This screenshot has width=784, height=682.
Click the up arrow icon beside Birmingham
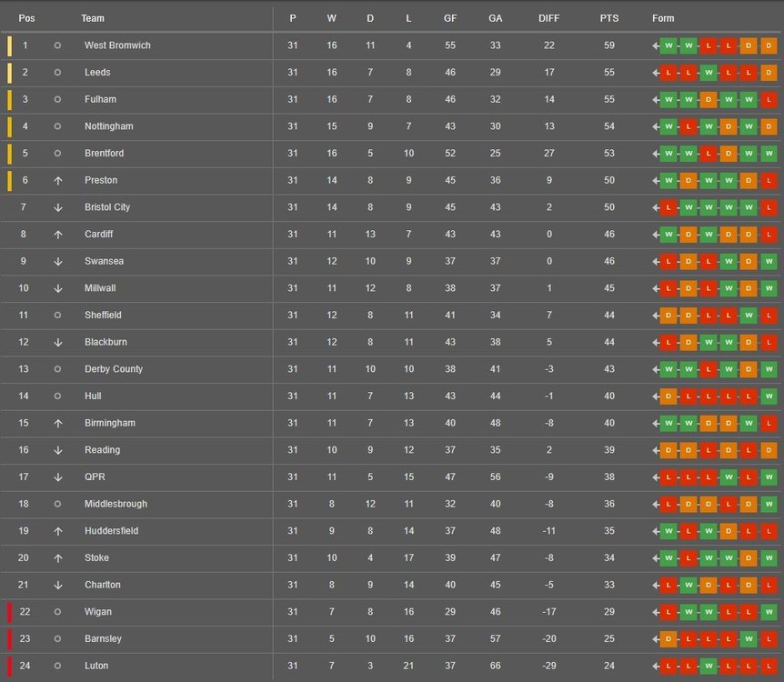pos(58,423)
